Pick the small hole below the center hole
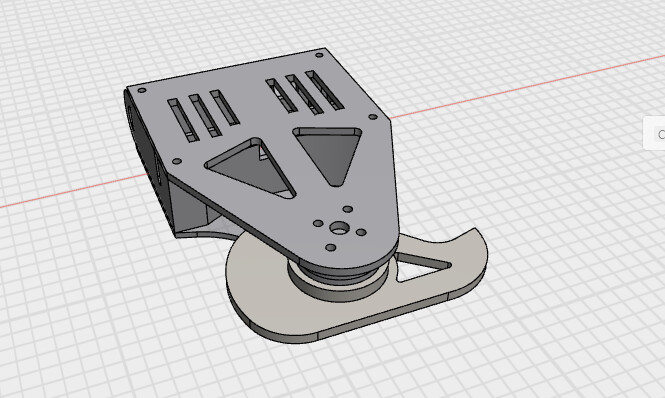 tap(330, 247)
